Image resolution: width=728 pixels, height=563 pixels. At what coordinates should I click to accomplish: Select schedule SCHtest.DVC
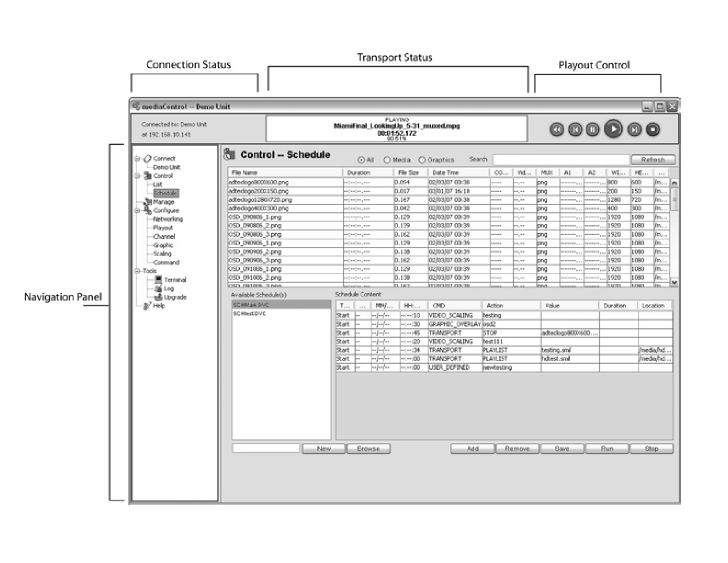coord(281,313)
